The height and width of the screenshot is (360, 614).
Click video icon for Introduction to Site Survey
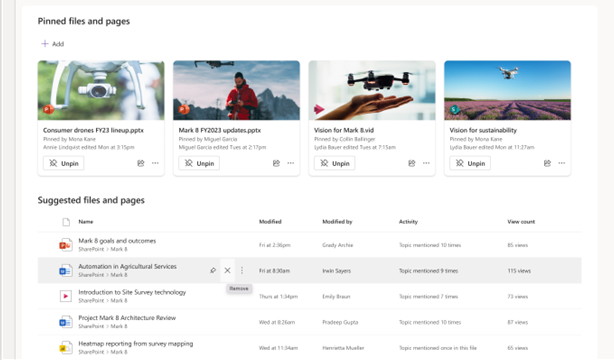(65, 296)
